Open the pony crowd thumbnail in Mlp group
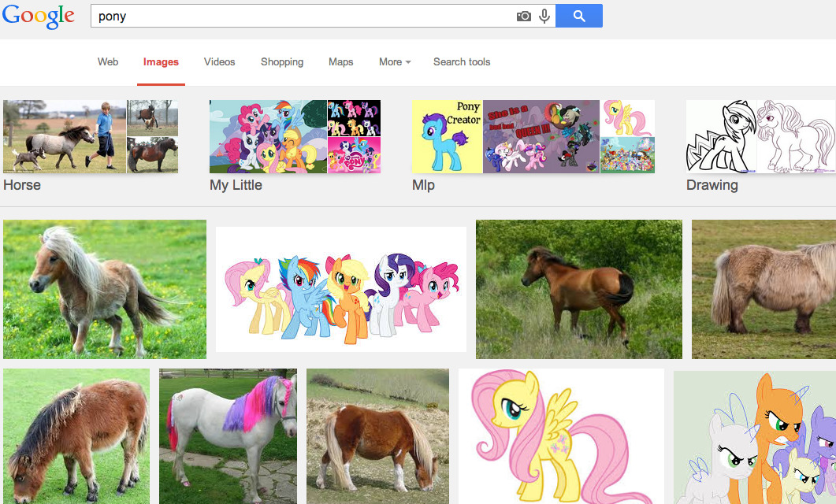The image size is (836, 504). 627,155
